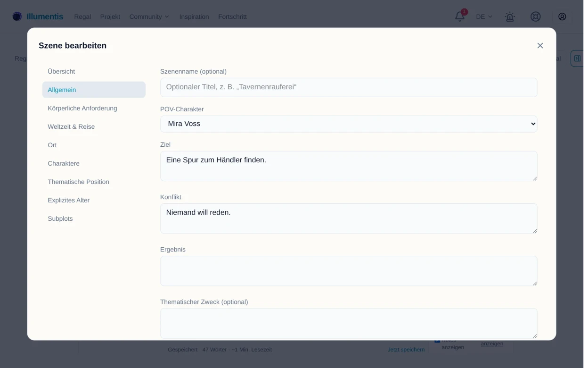Screen dimensions: 588x368
Task: Switch to Körperliche Anforderung section
Action: tap(94, 108)
